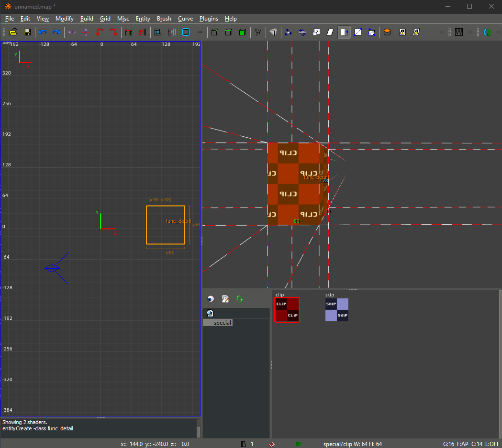Open the Brush menu
Viewport: 502px width, 448px height.
(x=164, y=19)
